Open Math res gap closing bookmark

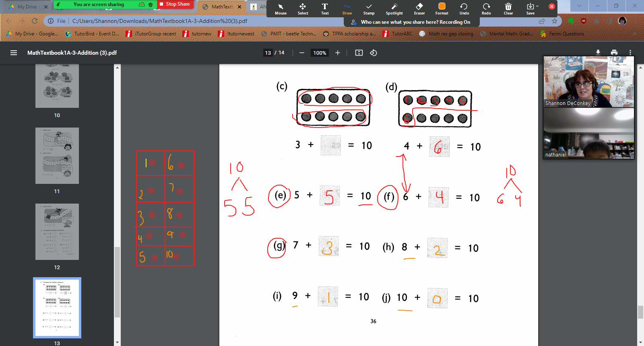point(446,34)
